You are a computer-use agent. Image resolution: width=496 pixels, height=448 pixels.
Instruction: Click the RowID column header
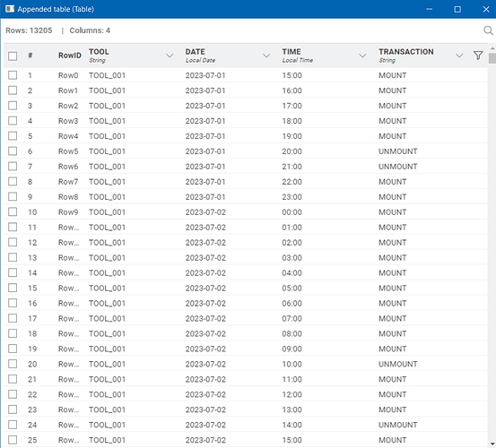click(70, 56)
